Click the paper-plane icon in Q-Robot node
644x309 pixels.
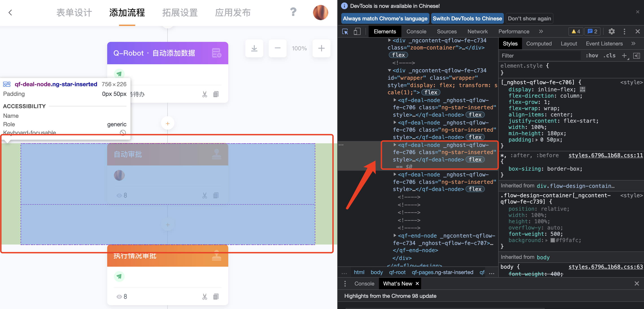click(119, 74)
